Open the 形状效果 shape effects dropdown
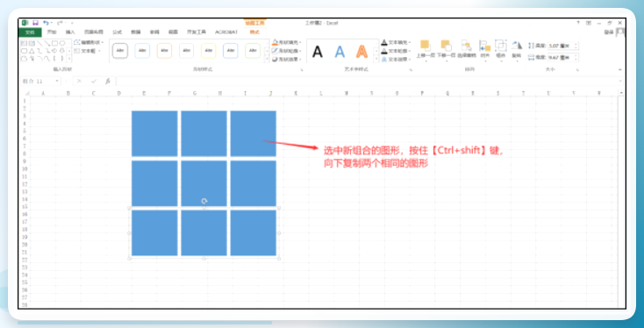 (286, 59)
